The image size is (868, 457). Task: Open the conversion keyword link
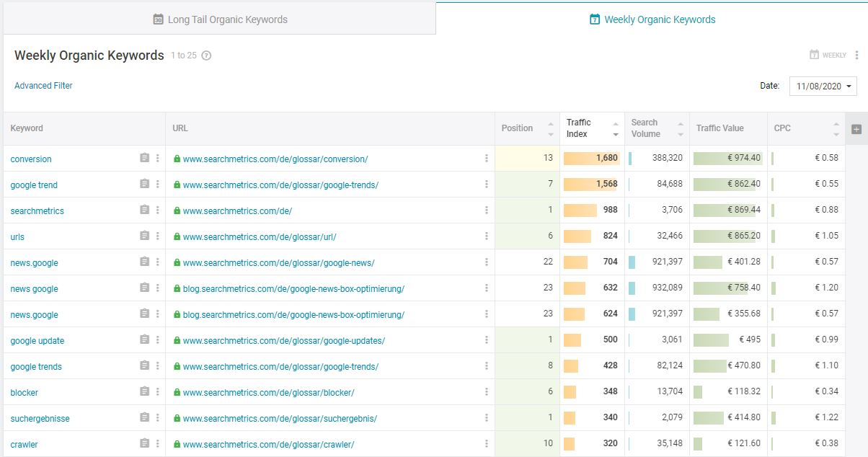coord(31,159)
